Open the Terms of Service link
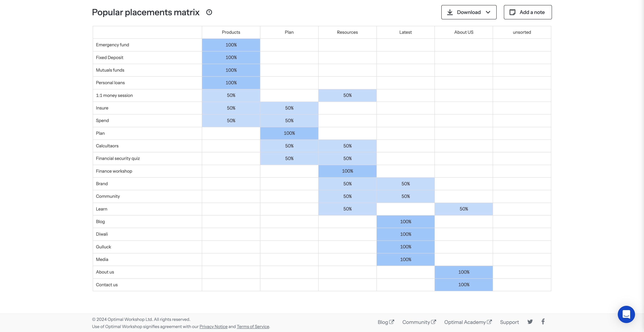 click(x=253, y=326)
